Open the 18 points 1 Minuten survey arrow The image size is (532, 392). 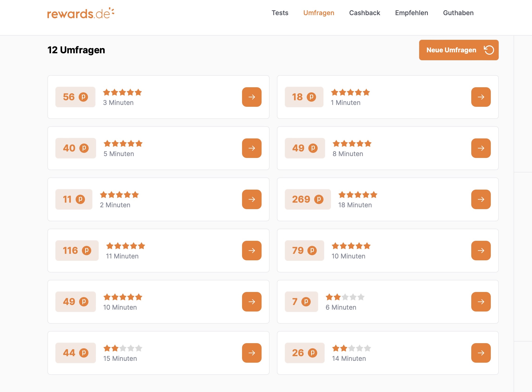coord(481,97)
